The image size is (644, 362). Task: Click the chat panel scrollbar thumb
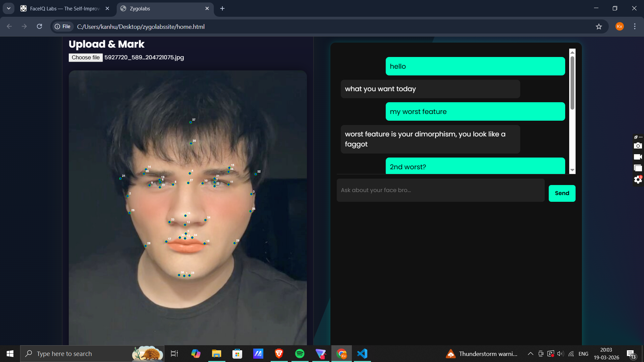[573, 83]
